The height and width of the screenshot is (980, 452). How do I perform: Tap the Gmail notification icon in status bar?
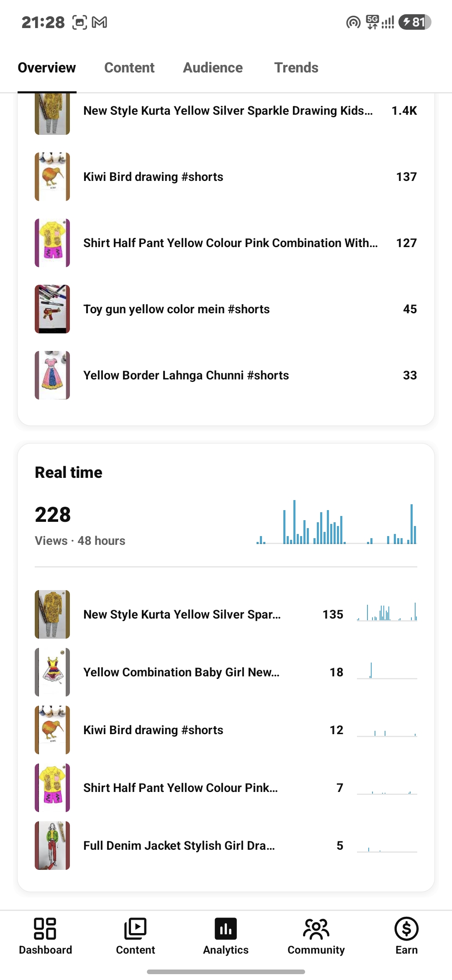coord(100,22)
